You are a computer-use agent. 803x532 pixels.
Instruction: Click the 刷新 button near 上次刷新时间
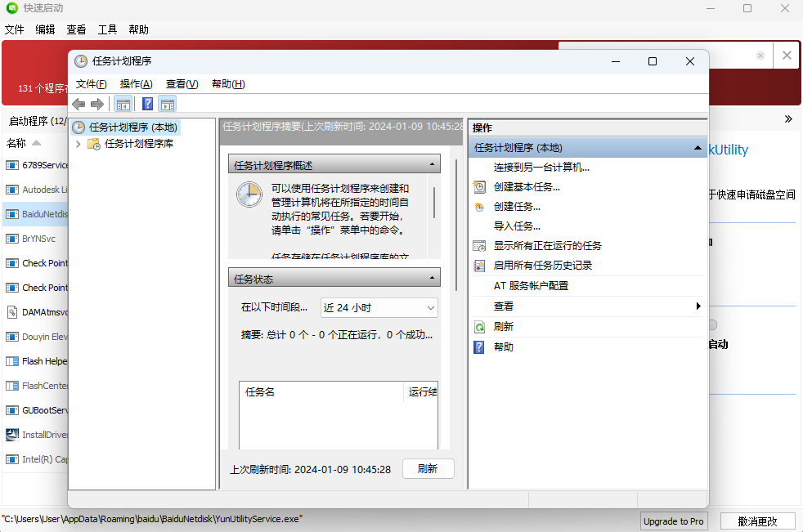click(x=428, y=468)
